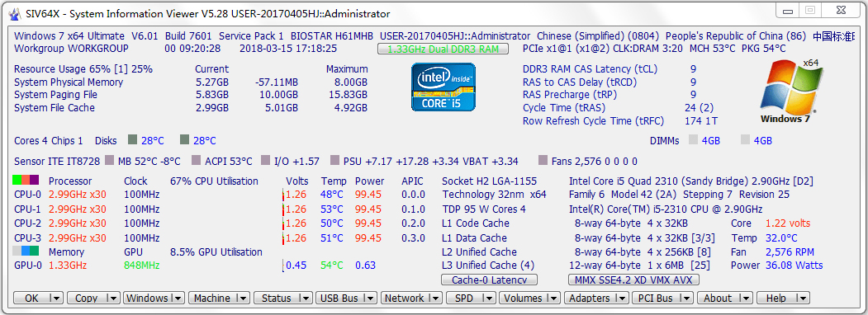The height and width of the screenshot is (315, 868).
Task: Click first disk 28°C green indicator square
Action: point(132,139)
